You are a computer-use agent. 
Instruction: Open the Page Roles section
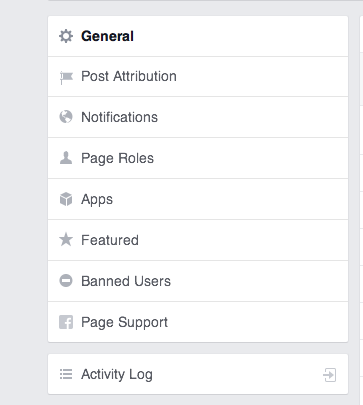click(x=198, y=158)
